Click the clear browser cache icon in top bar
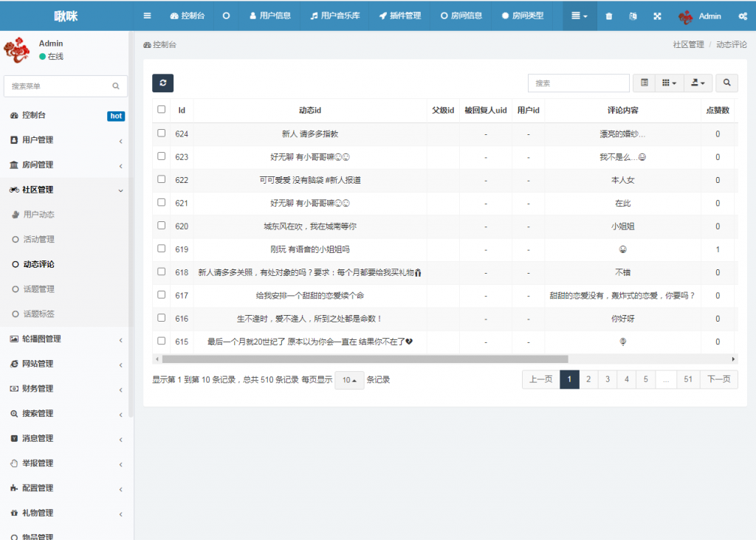Screen dimensions: 756x540 633,15
